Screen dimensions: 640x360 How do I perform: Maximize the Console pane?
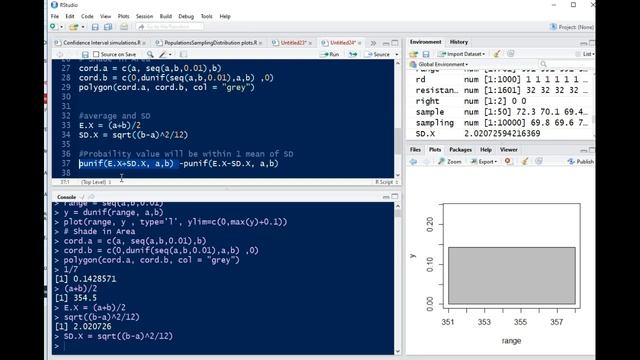[x=395, y=197]
